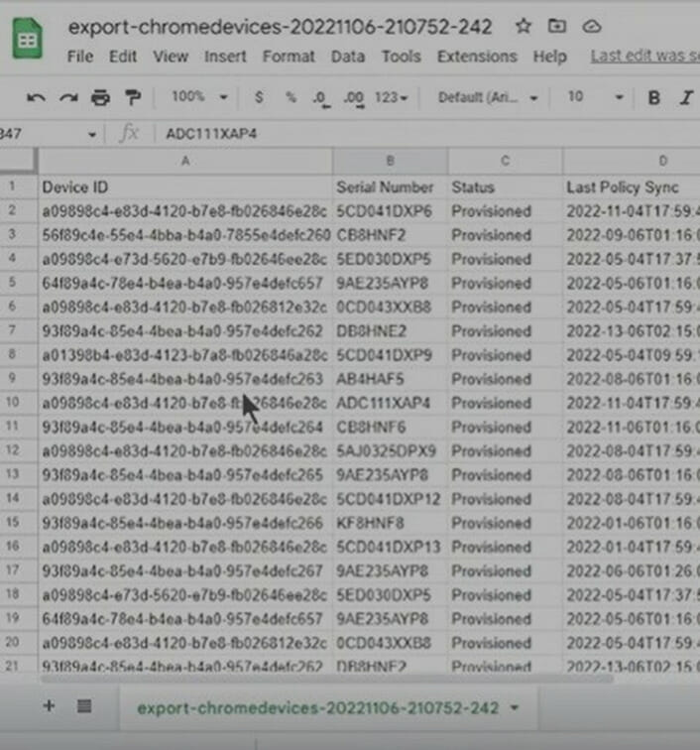Open font family dropdown
Screen dimensions: 700x750
[488, 97]
